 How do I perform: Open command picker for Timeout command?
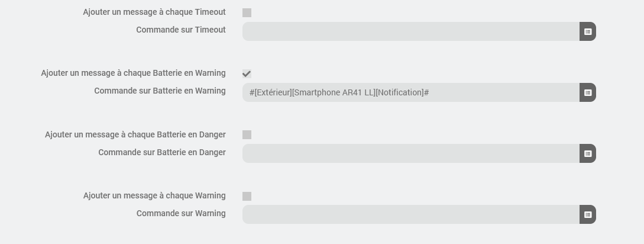pyautogui.click(x=587, y=31)
